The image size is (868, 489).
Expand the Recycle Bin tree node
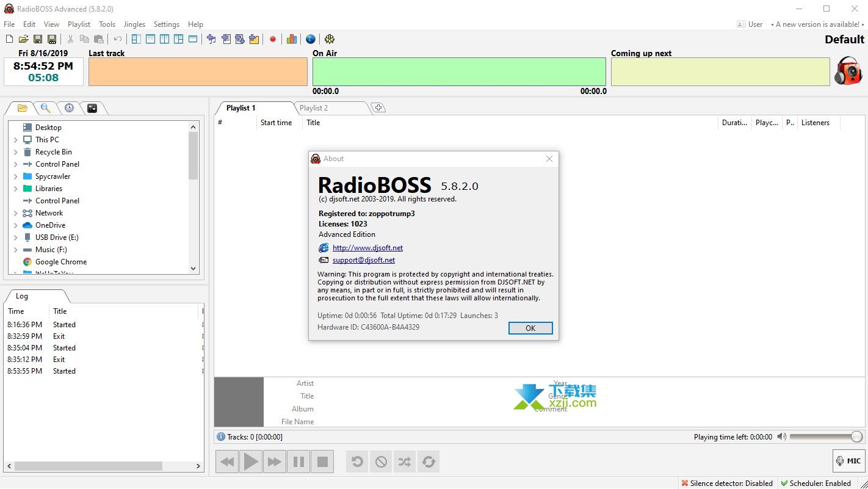pyautogui.click(x=15, y=152)
